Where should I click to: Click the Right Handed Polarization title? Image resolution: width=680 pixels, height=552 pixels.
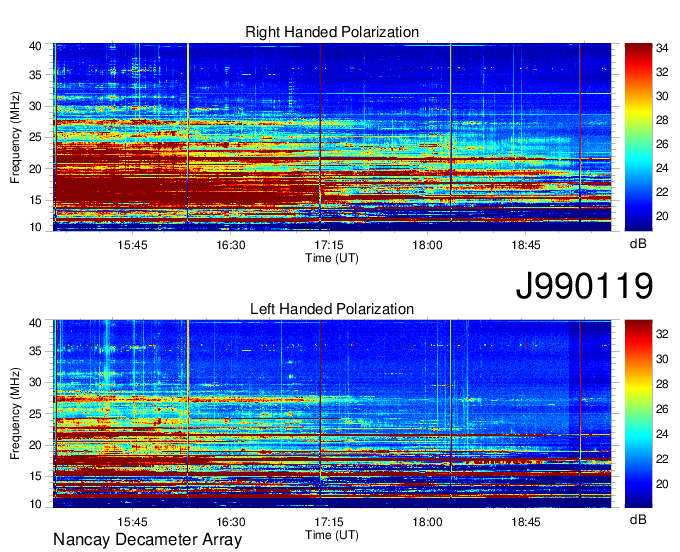coord(332,32)
